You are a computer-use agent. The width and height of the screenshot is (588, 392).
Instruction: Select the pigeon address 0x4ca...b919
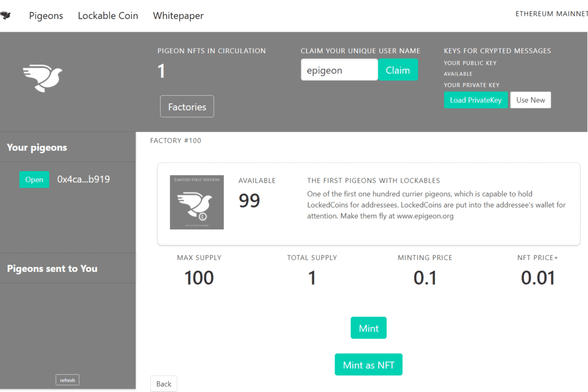point(84,179)
